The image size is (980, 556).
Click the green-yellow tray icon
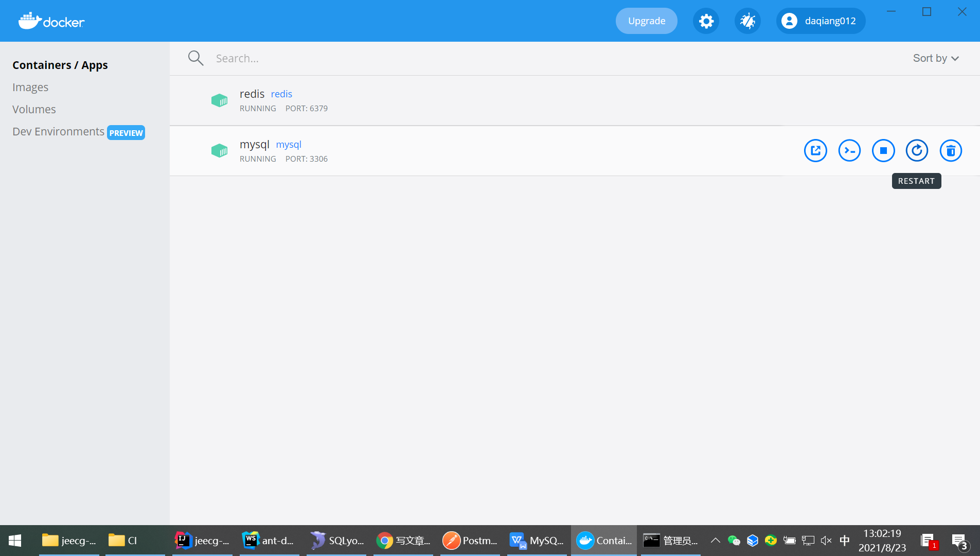point(771,541)
